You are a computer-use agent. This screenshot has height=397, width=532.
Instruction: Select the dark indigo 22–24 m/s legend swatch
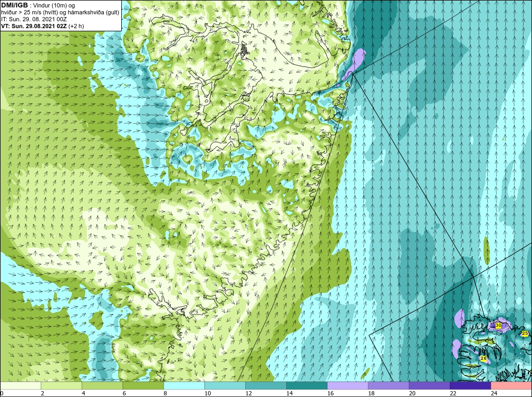[471, 386]
